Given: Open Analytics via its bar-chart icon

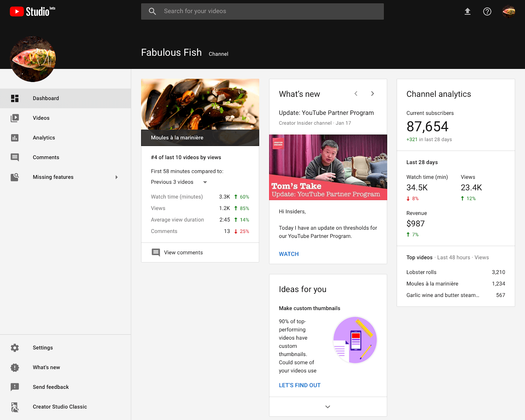Looking at the screenshot, I should pyautogui.click(x=15, y=137).
